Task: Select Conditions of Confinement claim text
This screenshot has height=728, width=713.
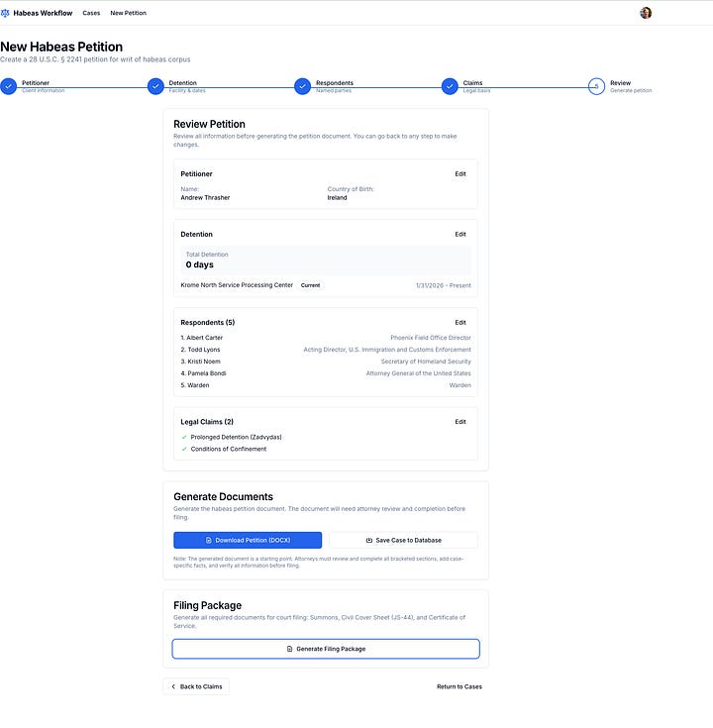Action: (x=229, y=449)
